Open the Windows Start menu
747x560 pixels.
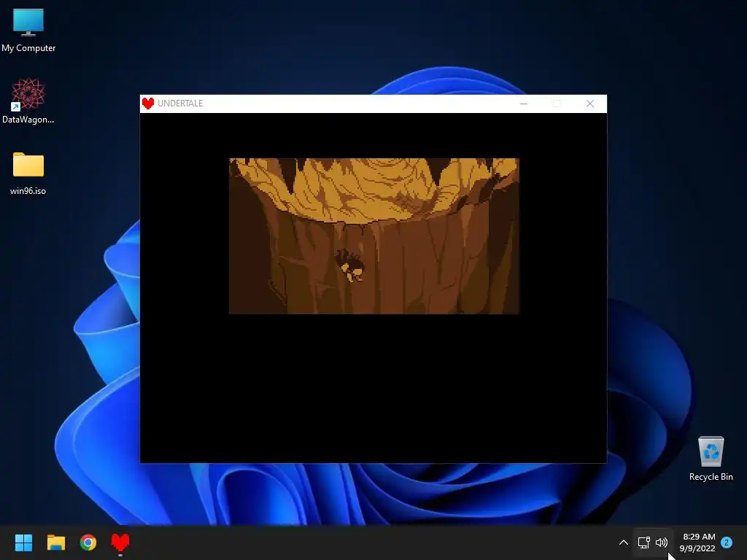click(x=23, y=542)
